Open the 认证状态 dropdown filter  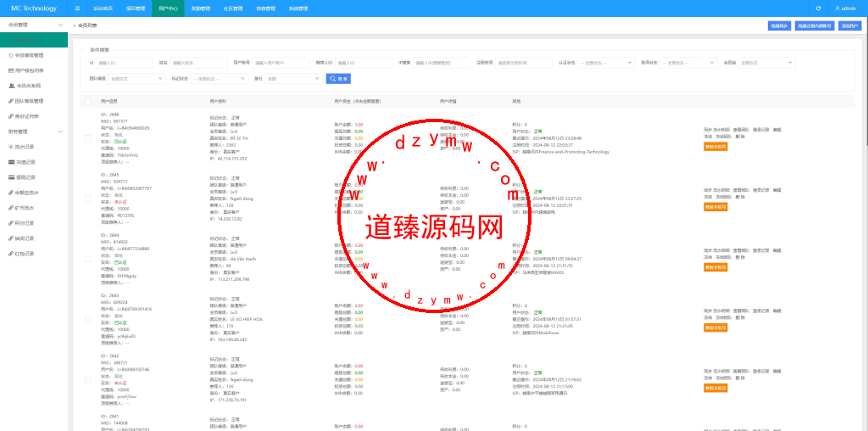click(x=607, y=63)
